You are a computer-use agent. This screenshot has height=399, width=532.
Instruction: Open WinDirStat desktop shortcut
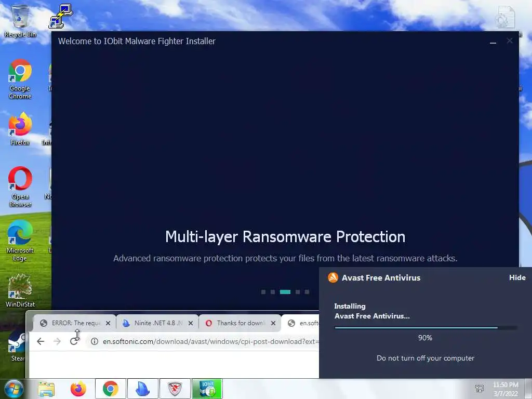20,291
